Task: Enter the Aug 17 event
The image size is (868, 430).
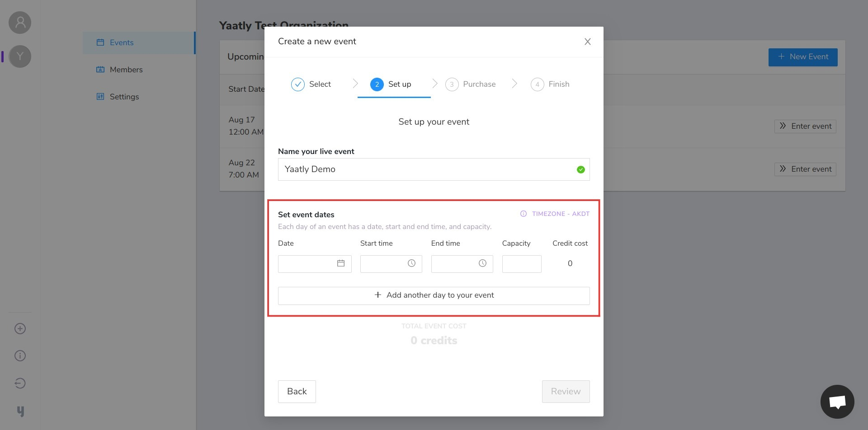Action: click(x=805, y=126)
